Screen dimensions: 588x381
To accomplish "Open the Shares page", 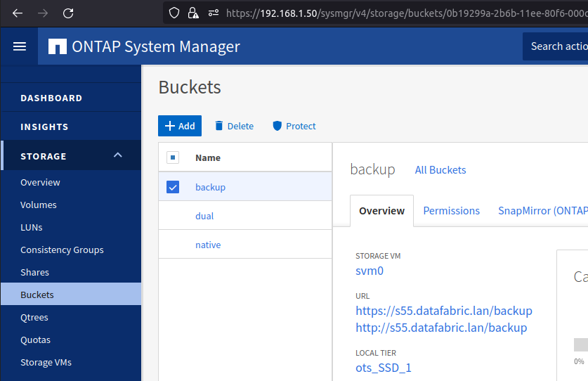I will point(34,273).
